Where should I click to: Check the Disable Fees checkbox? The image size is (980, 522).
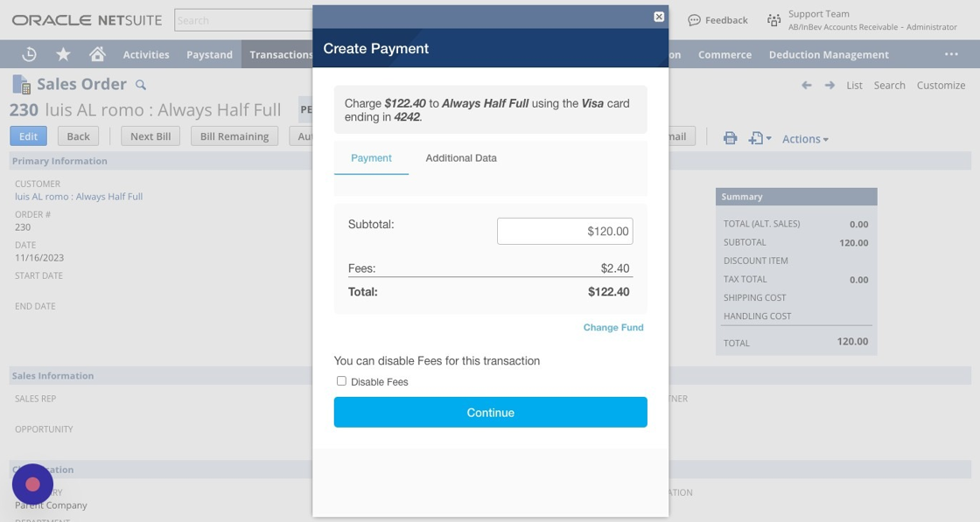point(341,381)
